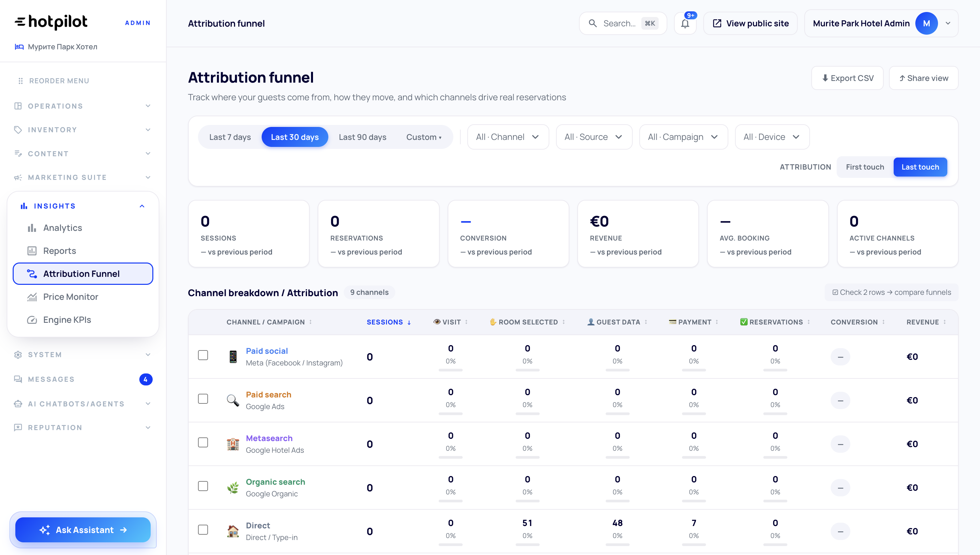
Task: Click Direct Room Selected progress bar
Action: tap(527, 545)
